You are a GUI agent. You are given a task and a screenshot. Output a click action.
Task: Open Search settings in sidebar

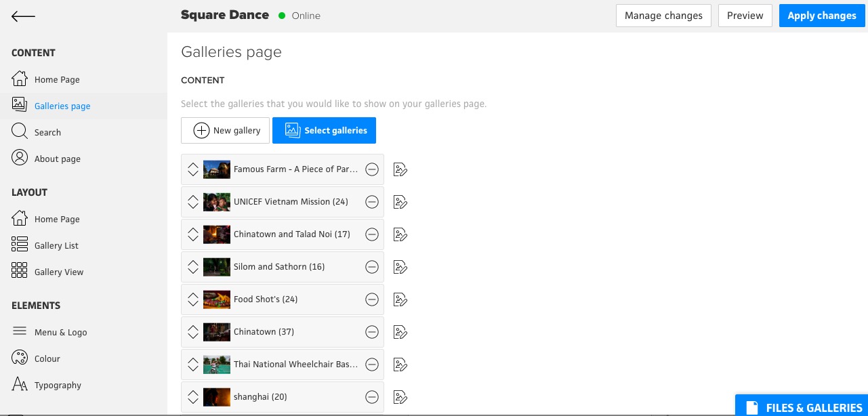[37, 132]
